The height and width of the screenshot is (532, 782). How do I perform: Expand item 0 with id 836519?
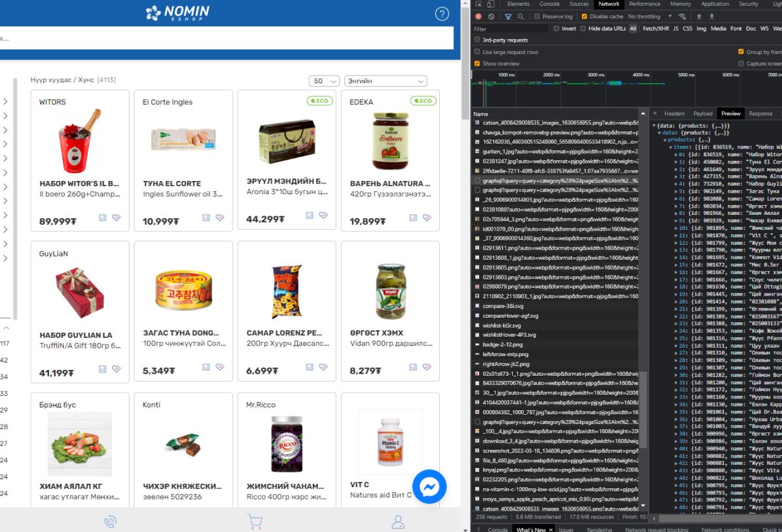[x=676, y=155]
